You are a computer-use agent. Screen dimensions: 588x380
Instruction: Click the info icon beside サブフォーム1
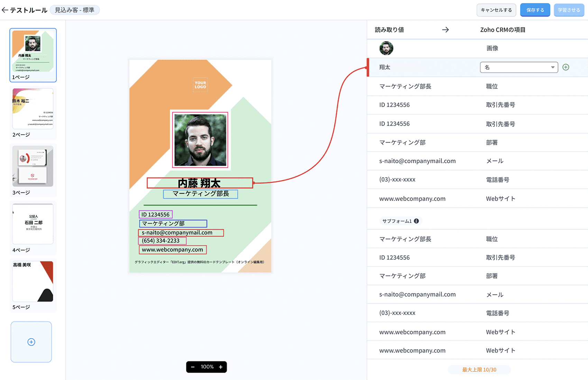pos(416,221)
